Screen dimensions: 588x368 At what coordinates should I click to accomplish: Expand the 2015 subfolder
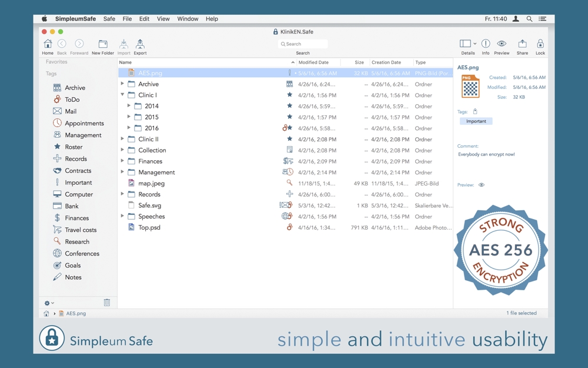click(x=129, y=117)
